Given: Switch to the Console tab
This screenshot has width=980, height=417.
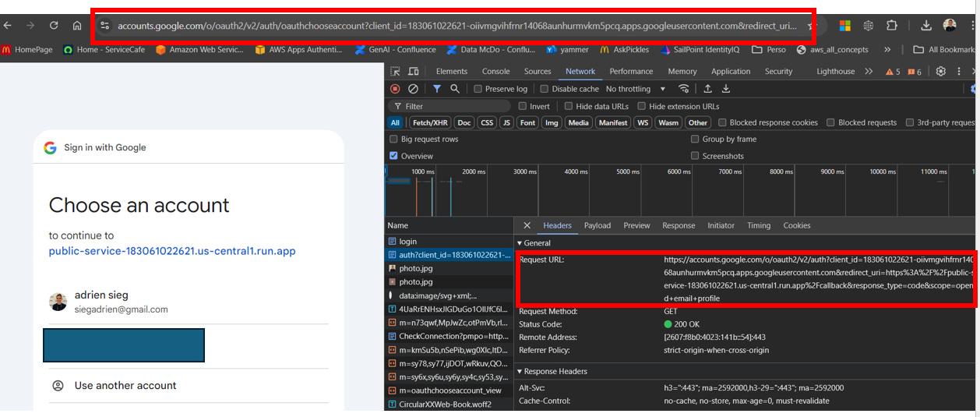Looking at the screenshot, I should coord(495,72).
